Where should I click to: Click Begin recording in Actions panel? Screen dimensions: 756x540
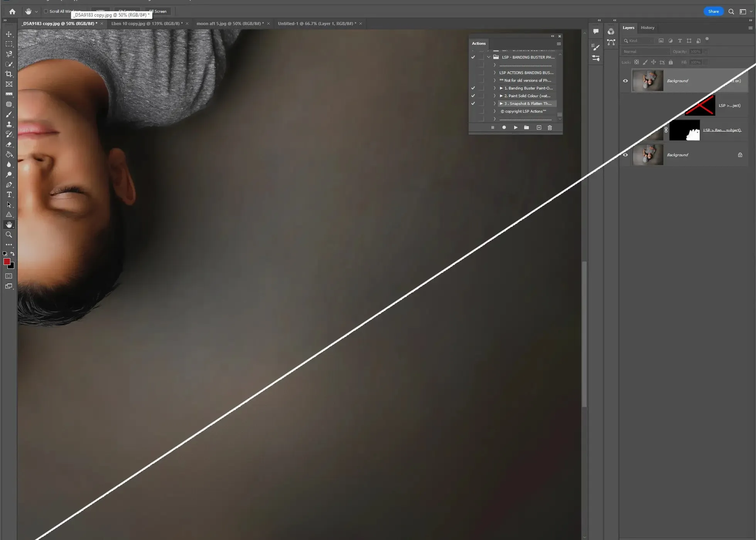point(504,127)
